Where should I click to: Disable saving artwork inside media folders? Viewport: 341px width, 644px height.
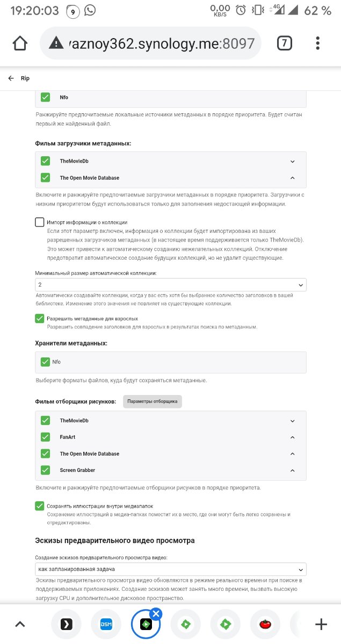(x=39, y=506)
